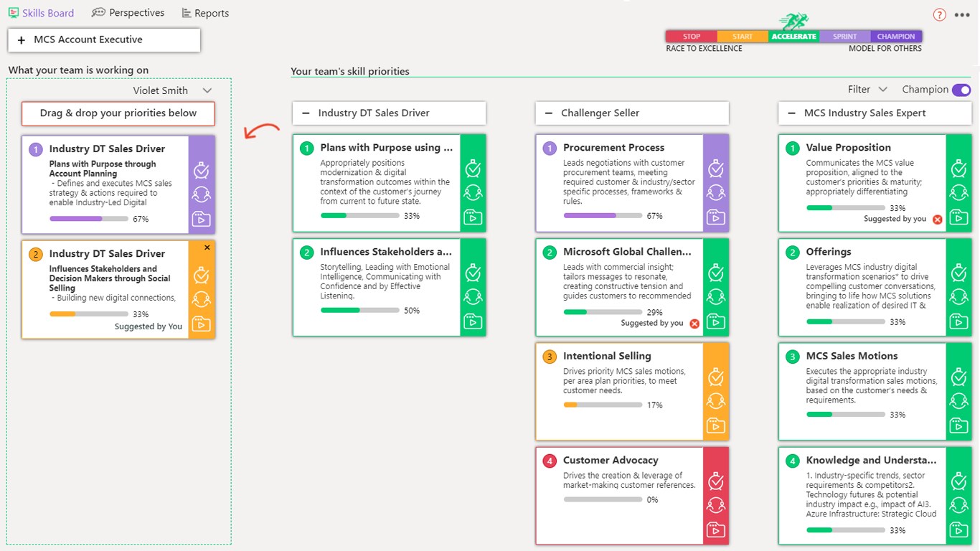Open video folder icon on Intentional Selling card
The image size is (980, 551).
click(x=715, y=425)
